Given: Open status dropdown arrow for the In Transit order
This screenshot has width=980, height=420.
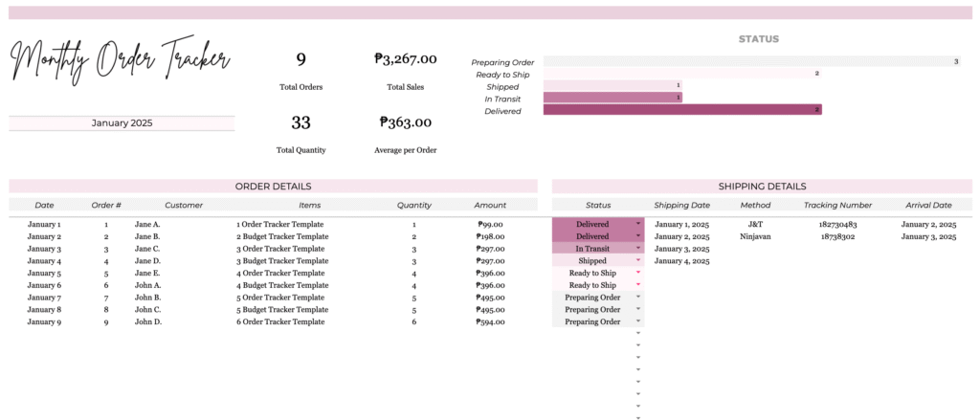Looking at the screenshot, I should pyautogui.click(x=638, y=249).
